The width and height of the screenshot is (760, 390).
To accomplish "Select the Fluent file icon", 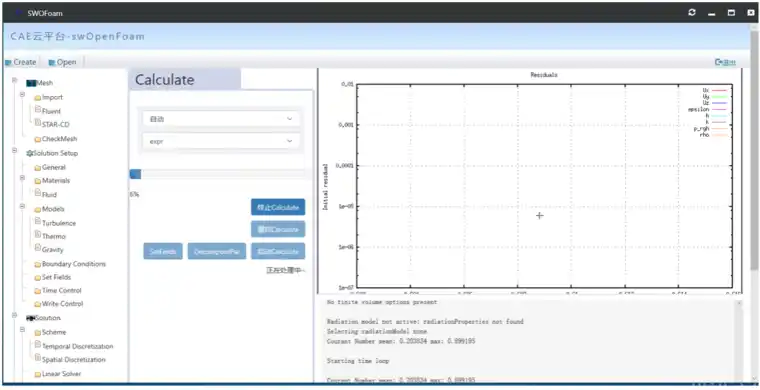I will tap(38, 110).
